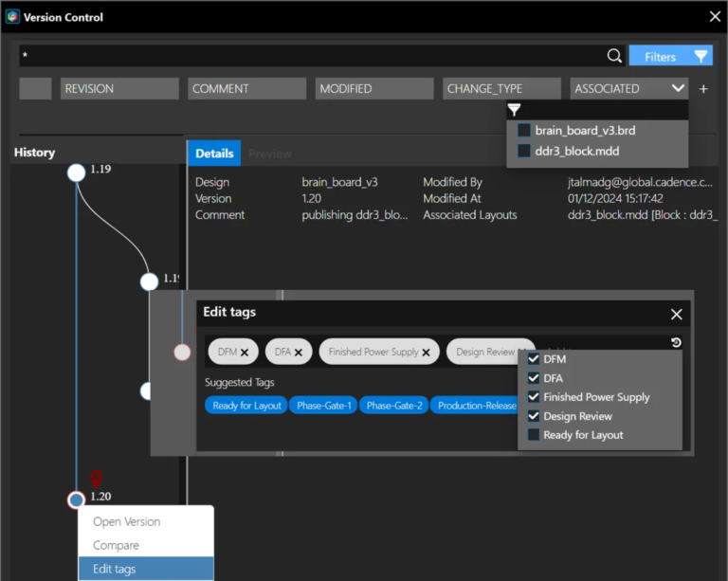Enable the Ready for Layout checkbox
Image resolution: width=728 pixels, height=581 pixels.
(534, 435)
